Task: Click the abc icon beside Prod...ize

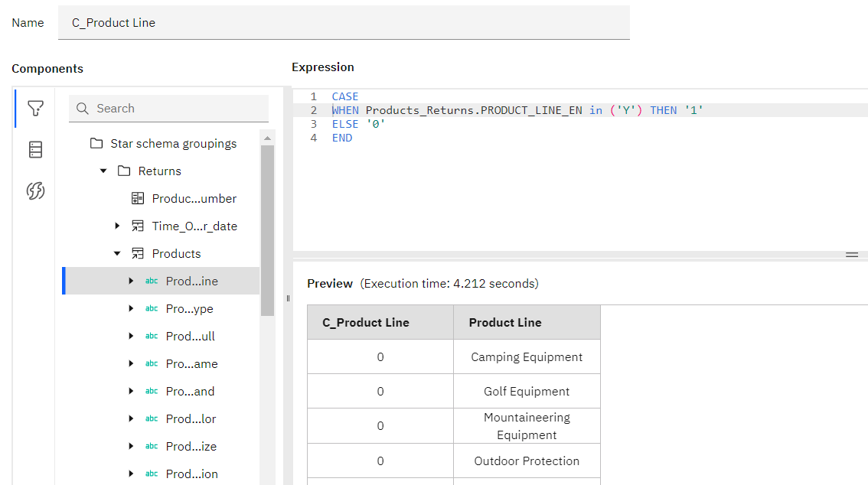Action: (152, 446)
